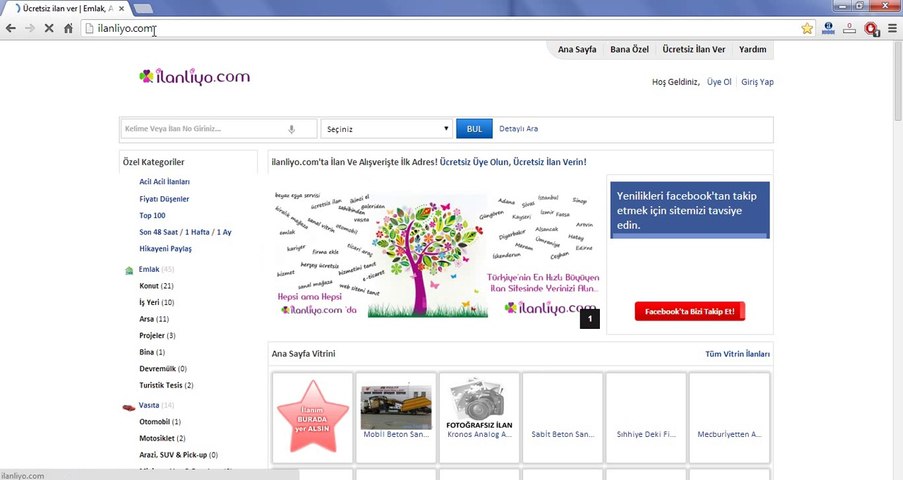This screenshot has width=903, height=480.
Task: Click the ilanliyo.com logo
Action: pyautogui.click(x=195, y=77)
